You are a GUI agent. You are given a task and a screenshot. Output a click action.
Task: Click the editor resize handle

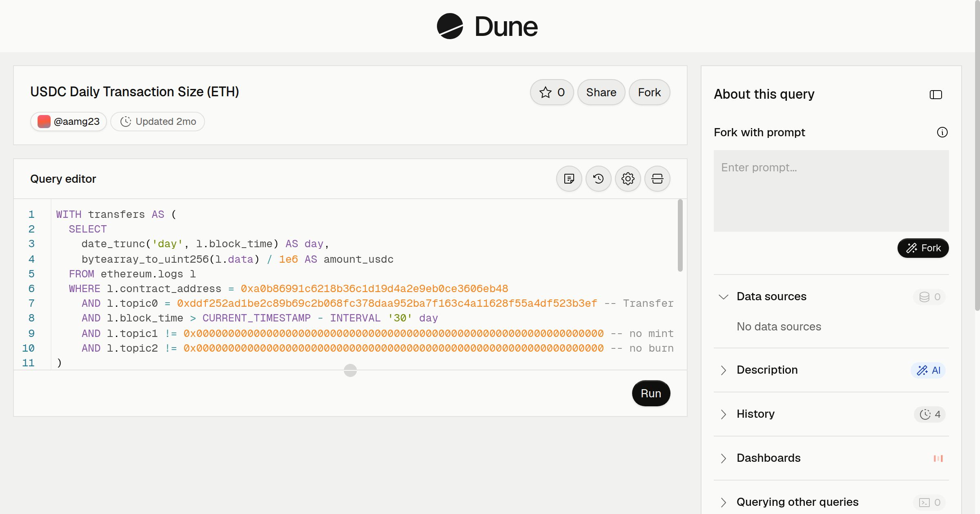(x=350, y=370)
